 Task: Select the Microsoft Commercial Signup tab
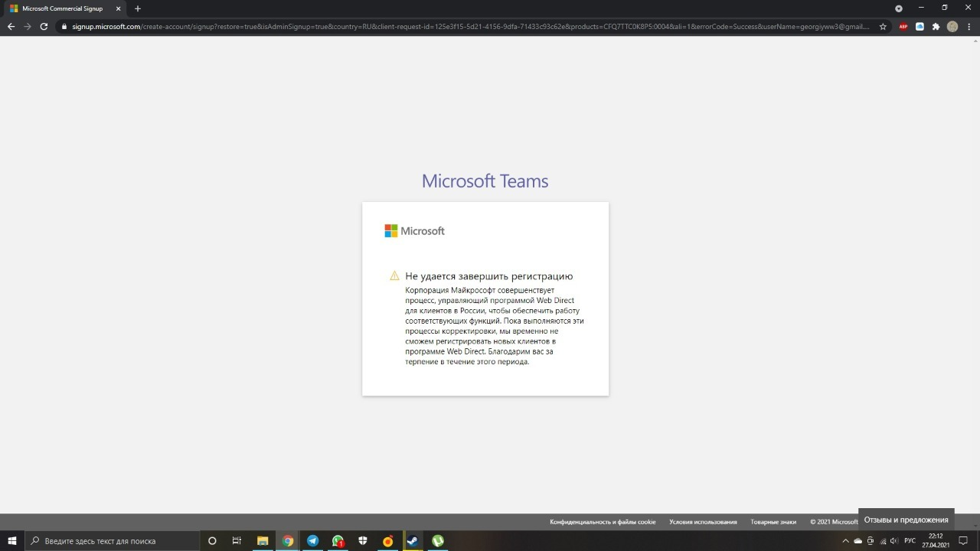[63, 8]
